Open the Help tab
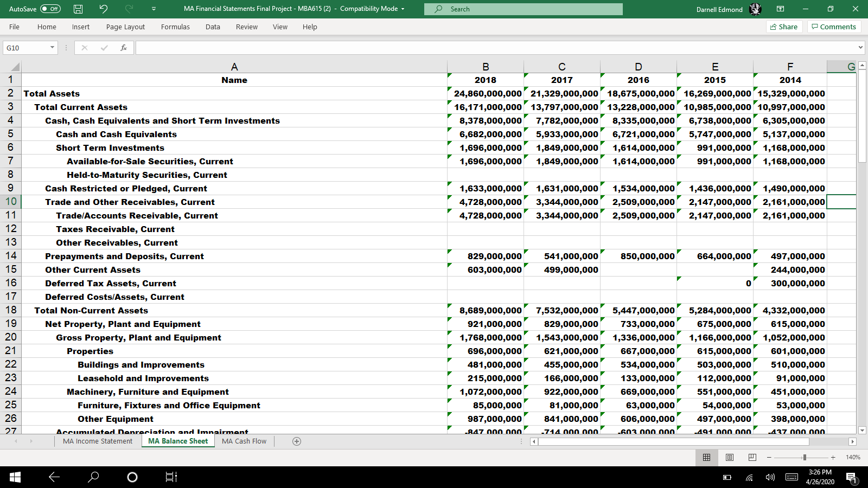Viewport: 868px width, 488px height. (x=310, y=27)
